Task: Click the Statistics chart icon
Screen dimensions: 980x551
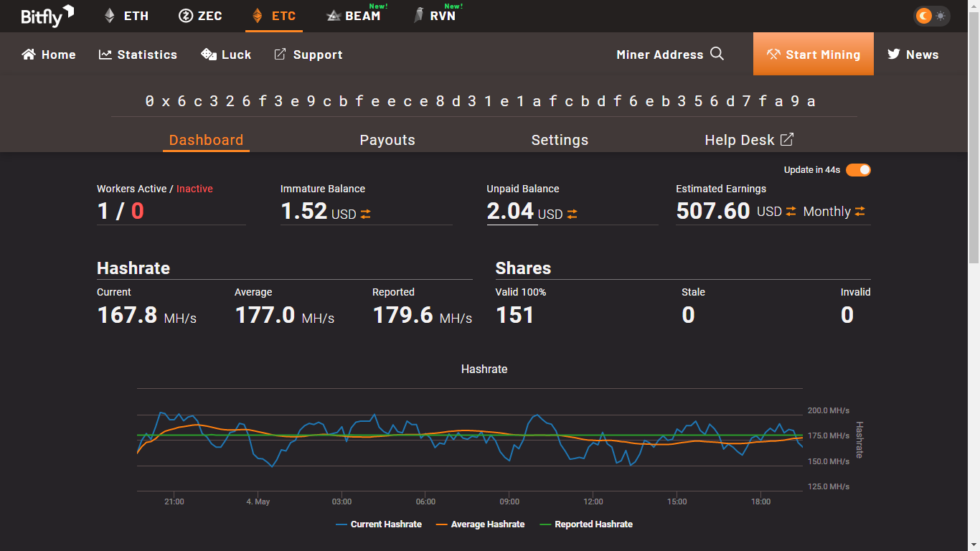Action: click(105, 55)
